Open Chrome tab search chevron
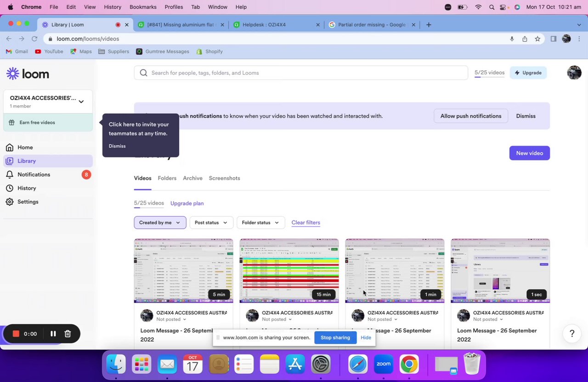The width and height of the screenshot is (588, 382). (x=579, y=25)
